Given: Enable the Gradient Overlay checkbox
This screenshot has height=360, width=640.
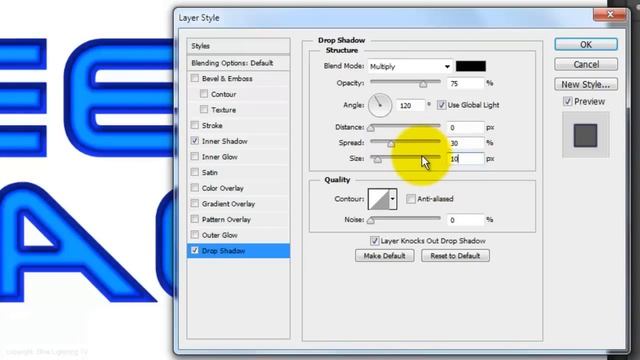Looking at the screenshot, I should click(x=195, y=203).
